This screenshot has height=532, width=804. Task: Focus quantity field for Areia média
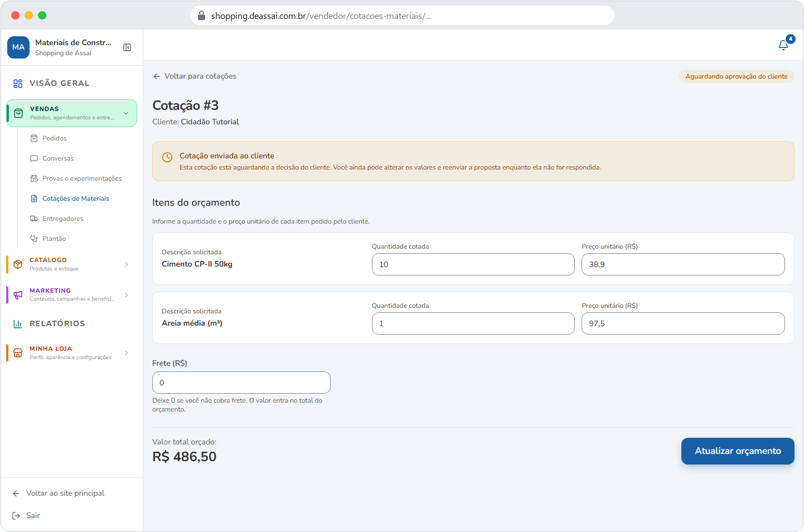coord(473,323)
